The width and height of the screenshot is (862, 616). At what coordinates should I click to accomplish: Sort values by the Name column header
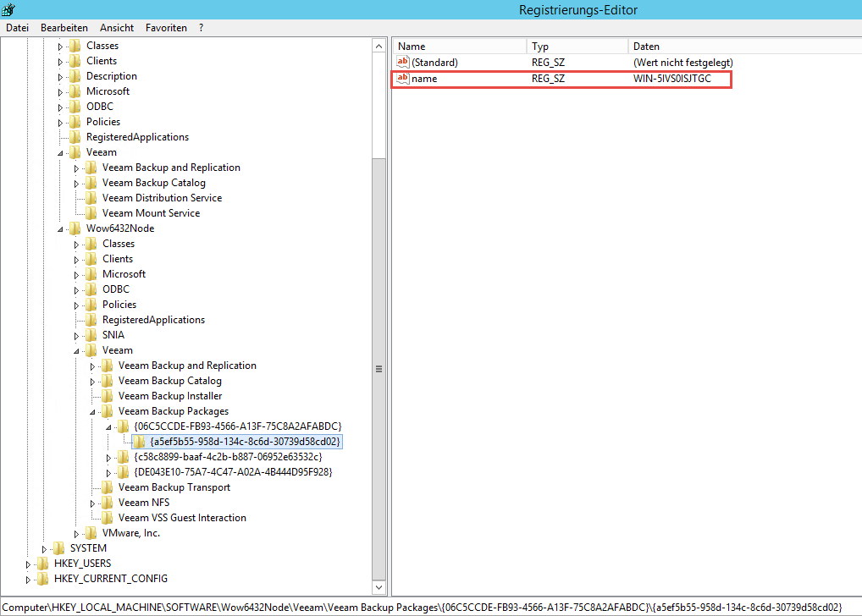pos(459,47)
